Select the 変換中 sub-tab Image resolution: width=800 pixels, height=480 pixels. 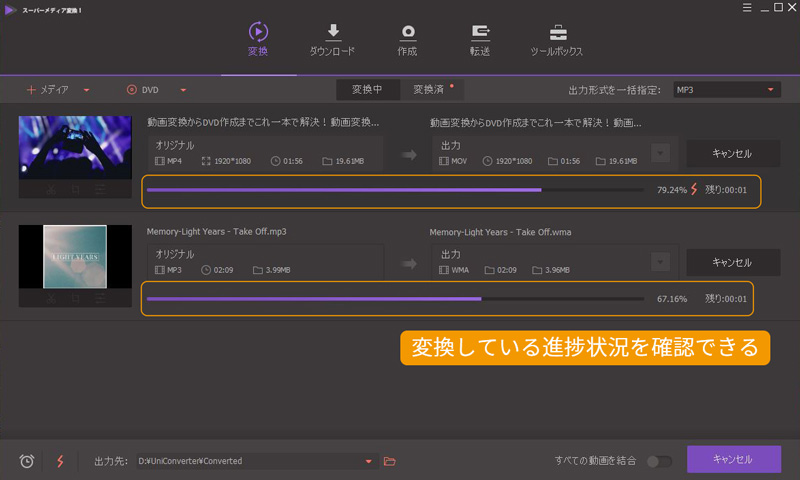click(367, 90)
